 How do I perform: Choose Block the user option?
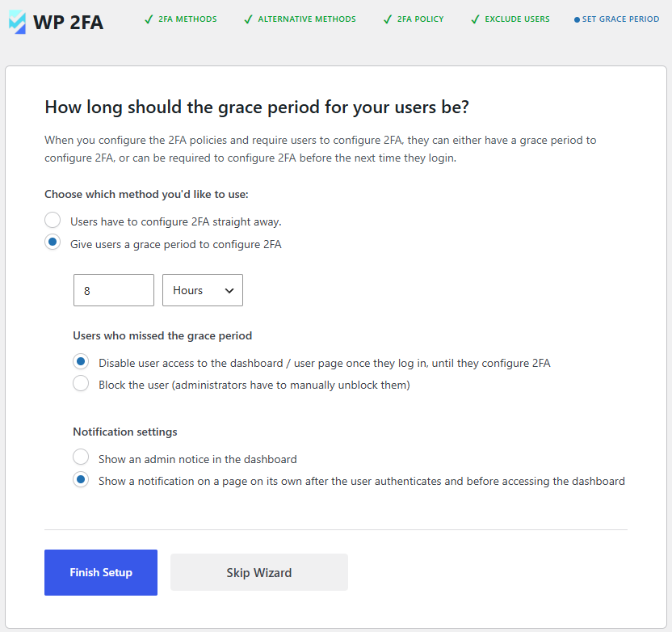[x=81, y=383]
